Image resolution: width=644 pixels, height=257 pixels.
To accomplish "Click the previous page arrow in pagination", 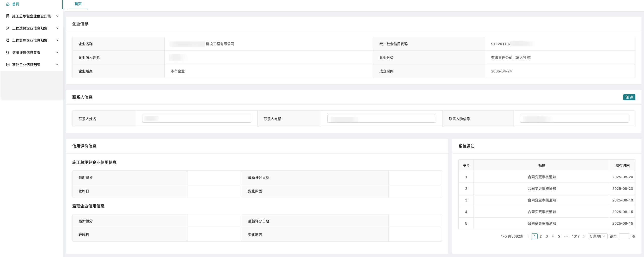I will pos(528,237).
